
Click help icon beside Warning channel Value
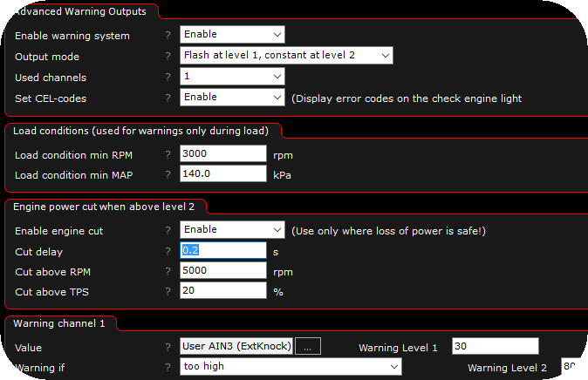point(168,347)
